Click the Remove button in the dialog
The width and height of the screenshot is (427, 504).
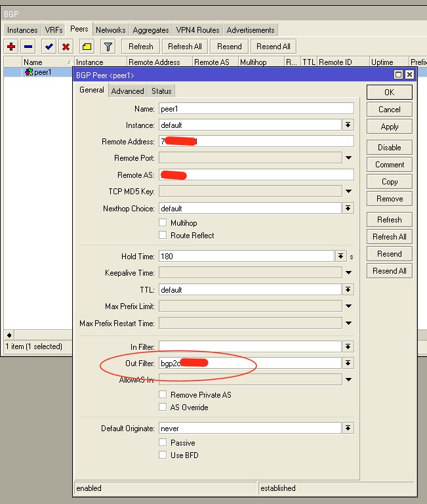[390, 198]
